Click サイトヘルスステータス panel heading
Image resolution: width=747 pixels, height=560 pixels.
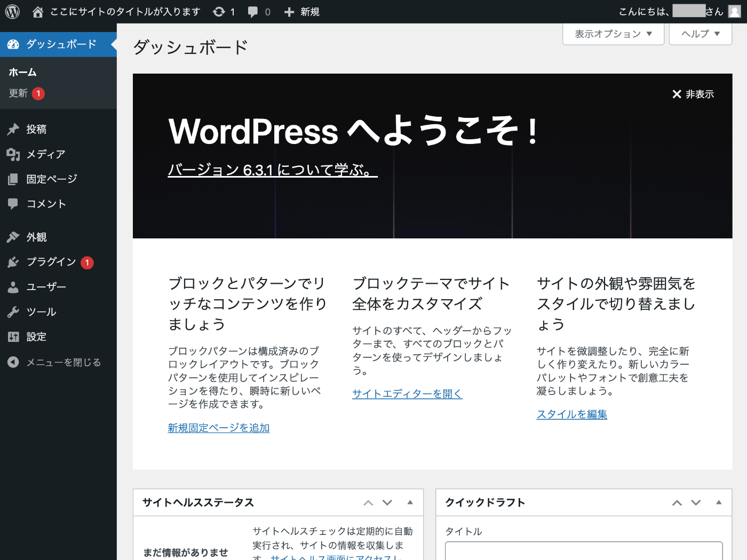(x=198, y=502)
